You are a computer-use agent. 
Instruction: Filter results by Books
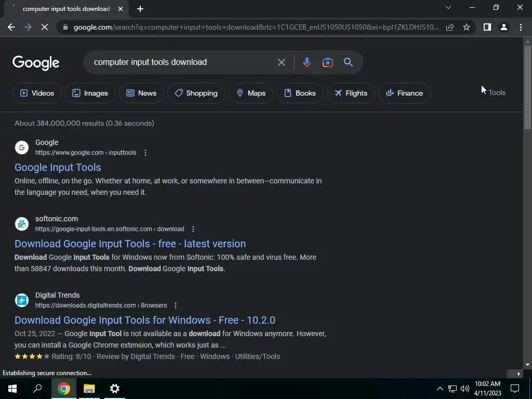300,93
